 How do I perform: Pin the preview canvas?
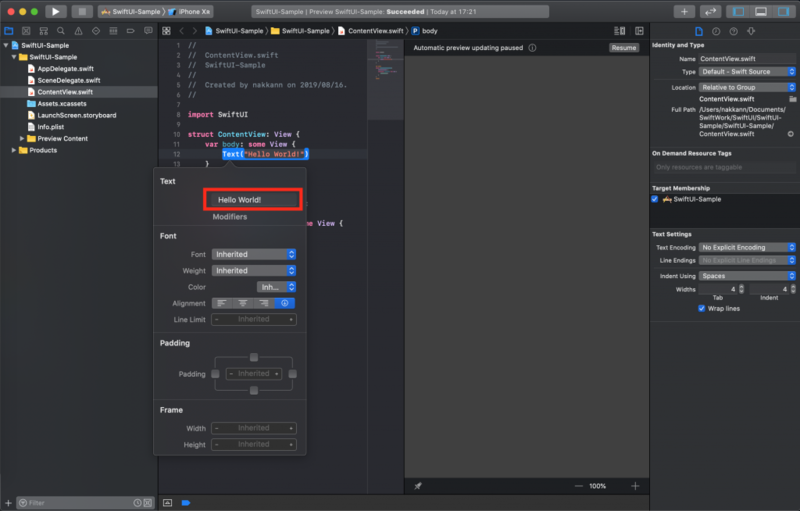[418, 486]
